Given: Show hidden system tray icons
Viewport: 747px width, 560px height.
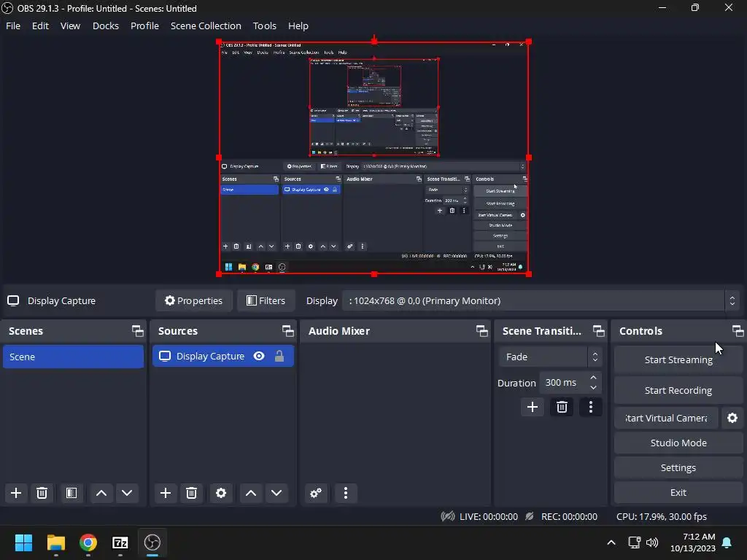Looking at the screenshot, I should 611,542.
